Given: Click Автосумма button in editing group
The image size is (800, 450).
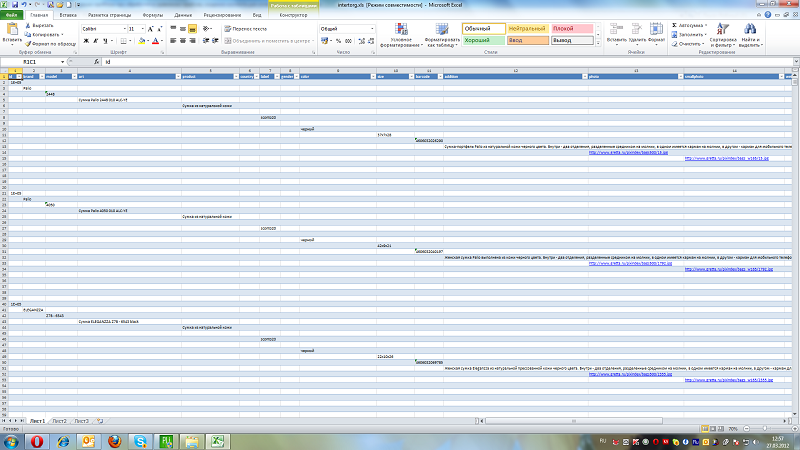Looking at the screenshot, I should (x=689, y=25).
